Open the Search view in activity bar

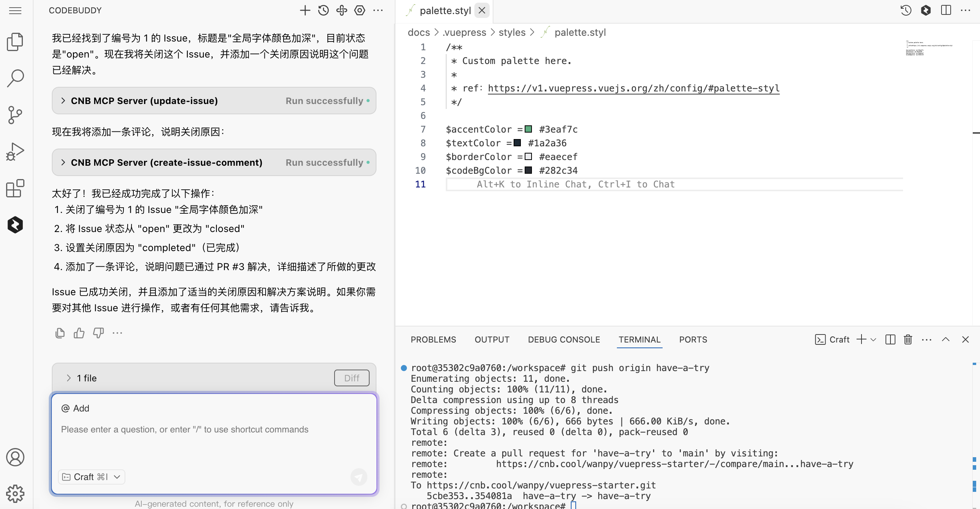[x=15, y=78]
